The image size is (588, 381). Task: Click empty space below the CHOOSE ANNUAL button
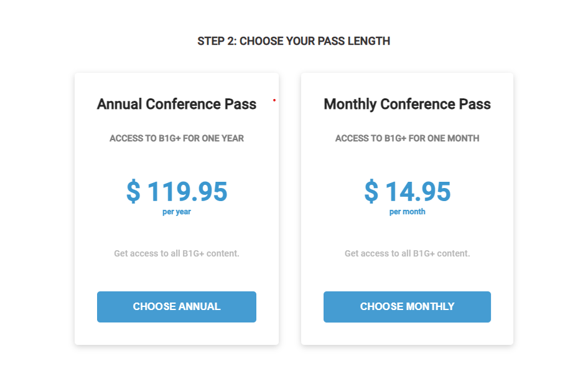coord(177,334)
